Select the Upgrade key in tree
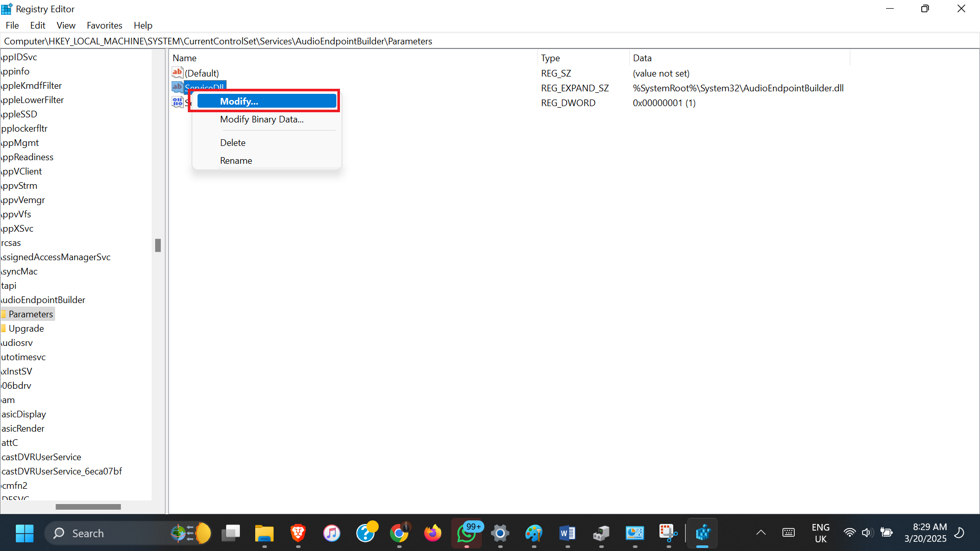The width and height of the screenshot is (980, 551). coord(26,329)
